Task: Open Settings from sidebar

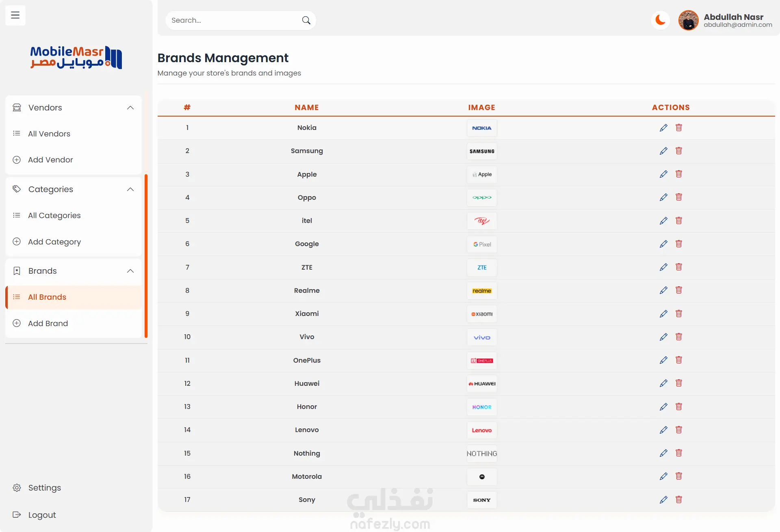Action: coord(44,488)
